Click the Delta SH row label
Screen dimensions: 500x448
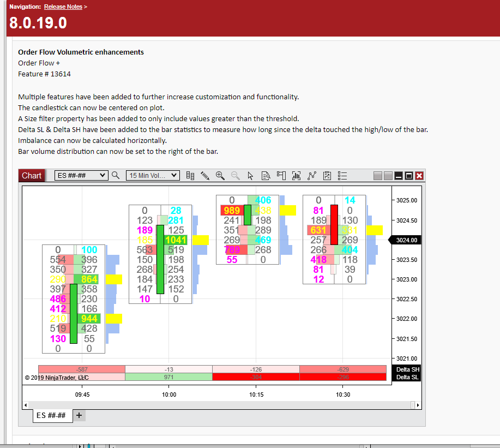407,369
